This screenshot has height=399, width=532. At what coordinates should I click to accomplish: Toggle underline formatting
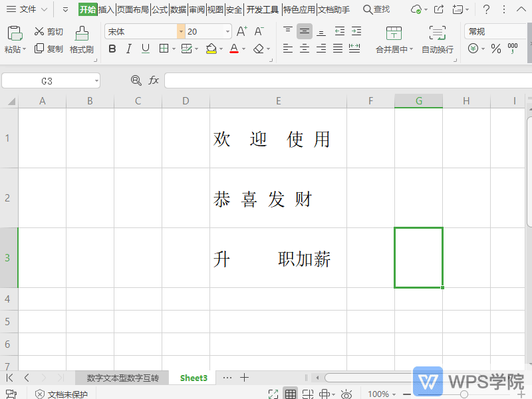pyautogui.click(x=146, y=49)
